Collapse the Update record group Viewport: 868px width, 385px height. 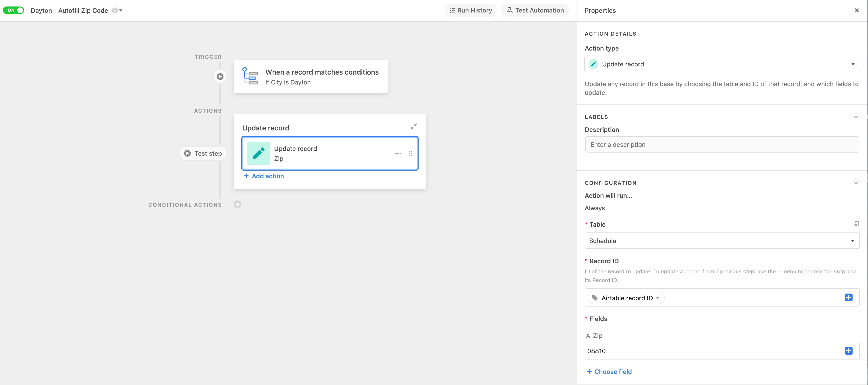coord(414,127)
